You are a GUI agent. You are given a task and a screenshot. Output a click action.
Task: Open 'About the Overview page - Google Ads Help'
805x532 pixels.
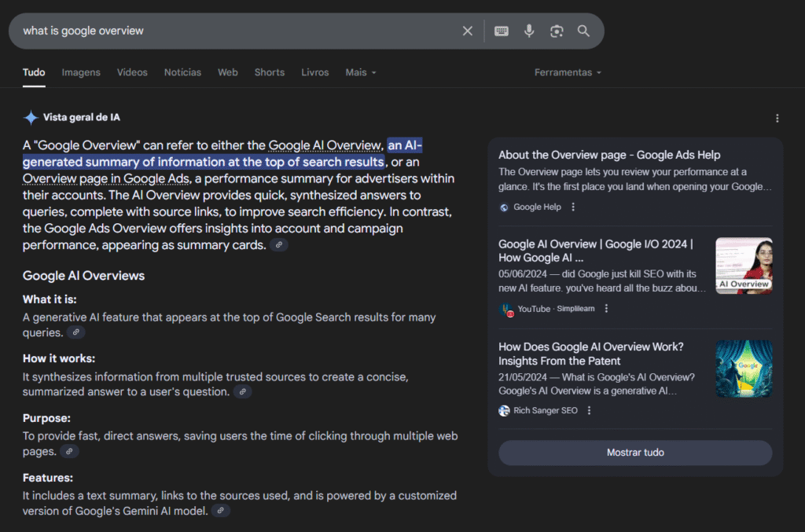(609, 155)
